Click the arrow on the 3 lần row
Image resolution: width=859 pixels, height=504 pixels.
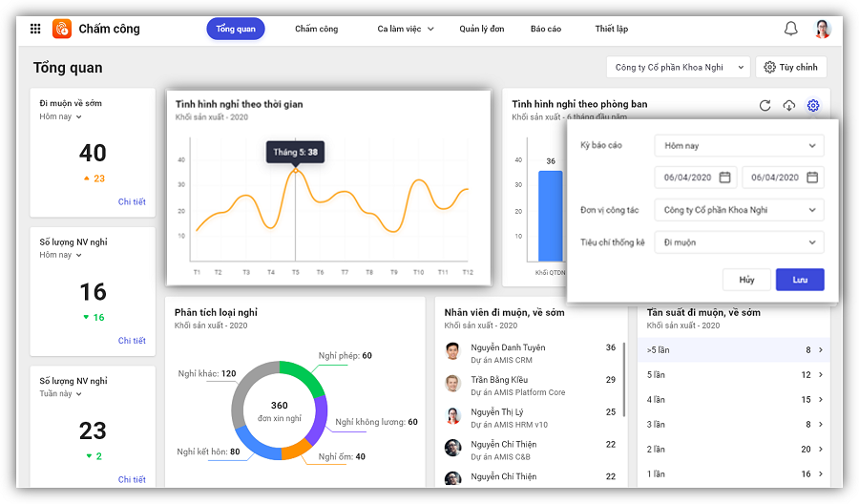(x=821, y=424)
